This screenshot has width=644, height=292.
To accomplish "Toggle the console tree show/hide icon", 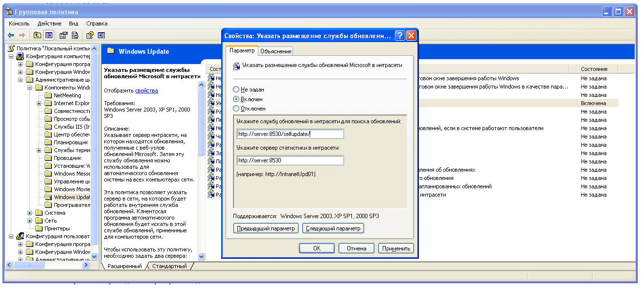I will [49, 35].
